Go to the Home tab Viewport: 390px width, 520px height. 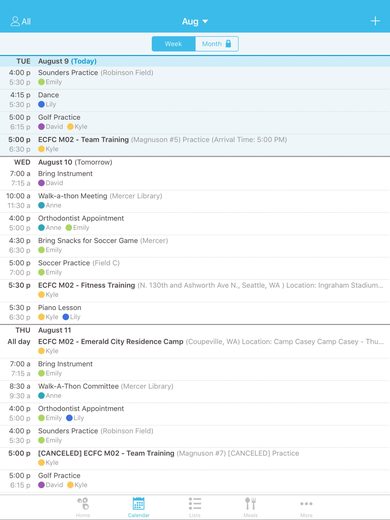pos(83,507)
